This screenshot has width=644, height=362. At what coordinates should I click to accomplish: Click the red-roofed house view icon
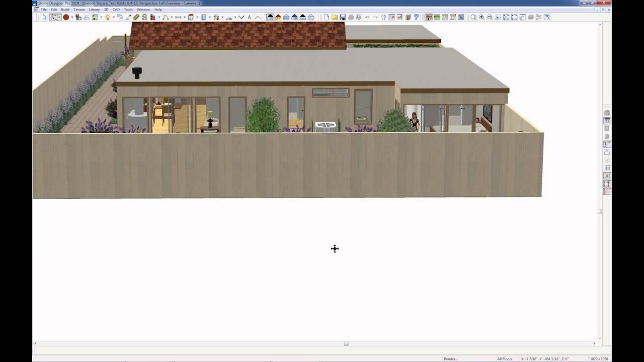(278, 17)
